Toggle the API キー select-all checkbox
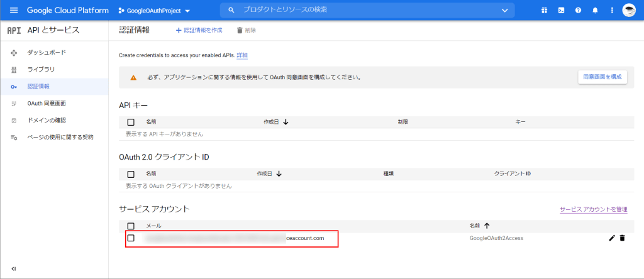Image resolution: width=644 pixels, height=279 pixels. coord(131,122)
